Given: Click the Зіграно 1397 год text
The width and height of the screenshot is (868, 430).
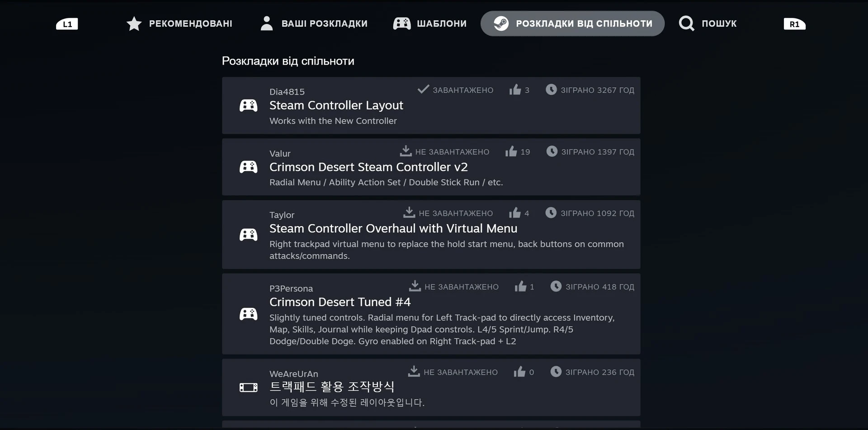Looking at the screenshot, I should [598, 152].
